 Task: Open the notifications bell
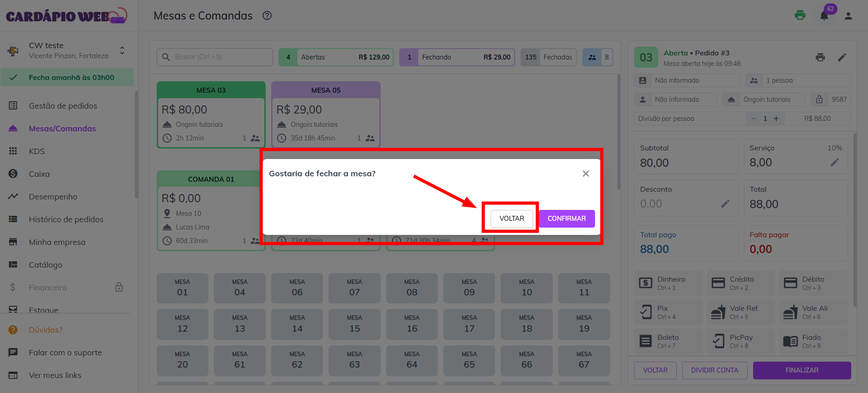pyautogui.click(x=824, y=16)
